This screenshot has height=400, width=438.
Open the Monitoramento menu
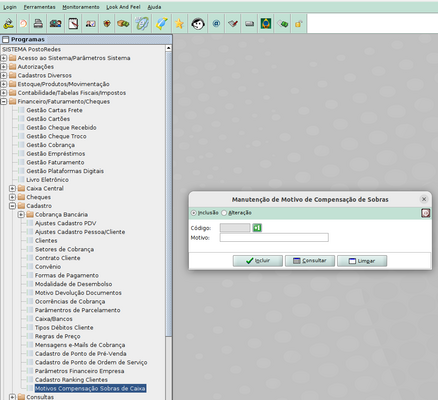pyautogui.click(x=81, y=7)
